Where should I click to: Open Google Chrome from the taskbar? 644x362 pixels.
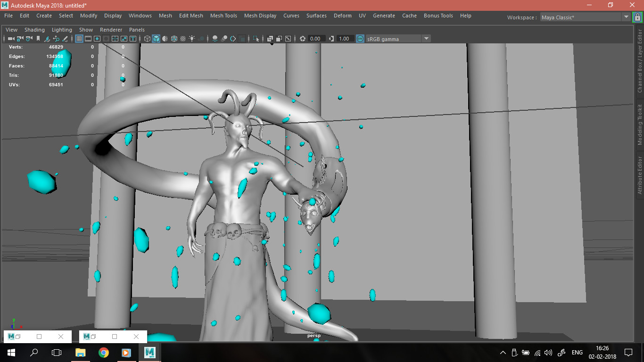[x=103, y=352]
